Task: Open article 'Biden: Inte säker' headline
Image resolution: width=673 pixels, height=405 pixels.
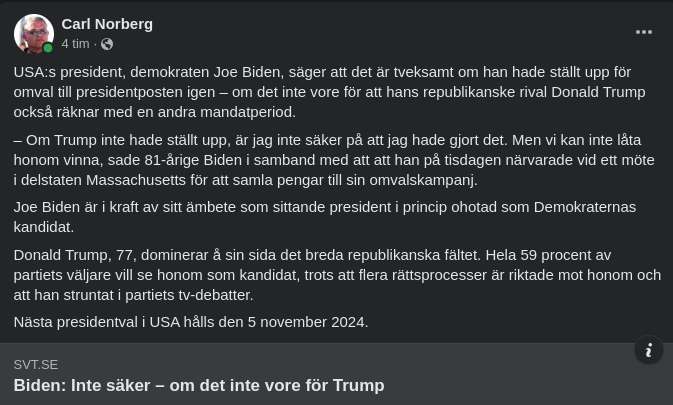Action: click(x=198, y=385)
